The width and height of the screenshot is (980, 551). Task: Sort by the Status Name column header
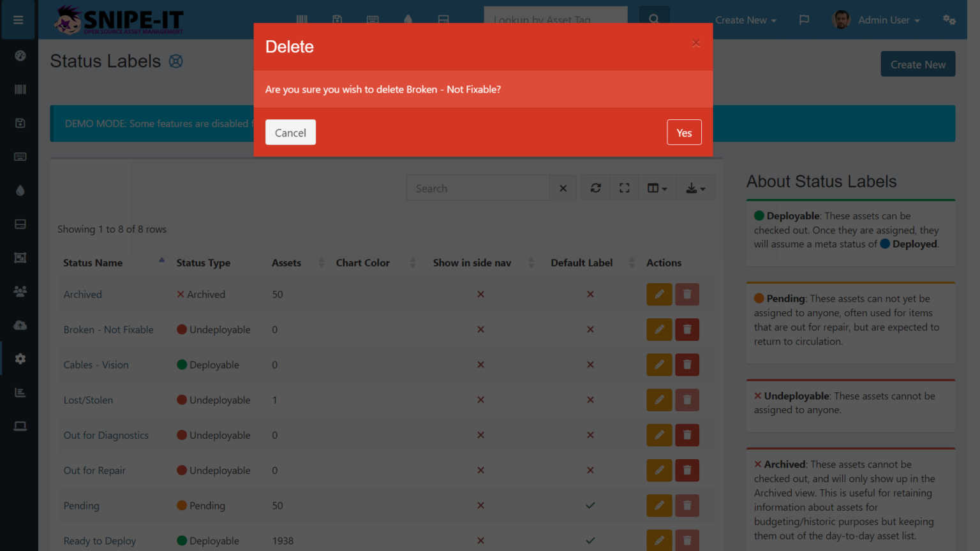(x=93, y=262)
